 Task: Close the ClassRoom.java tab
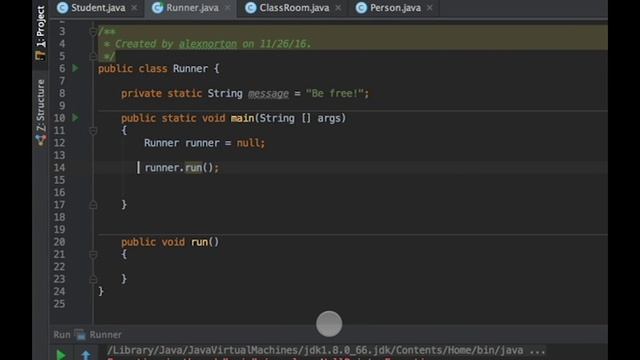pyautogui.click(x=338, y=8)
